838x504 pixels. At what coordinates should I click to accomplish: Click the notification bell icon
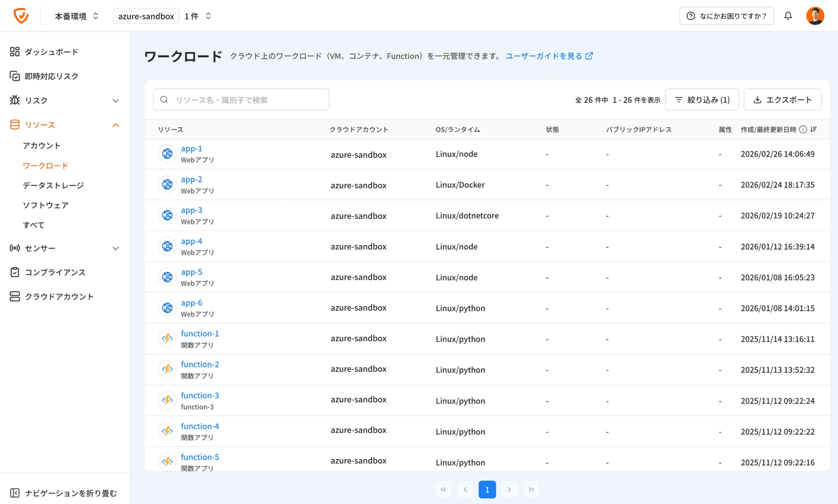click(x=788, y=16)
